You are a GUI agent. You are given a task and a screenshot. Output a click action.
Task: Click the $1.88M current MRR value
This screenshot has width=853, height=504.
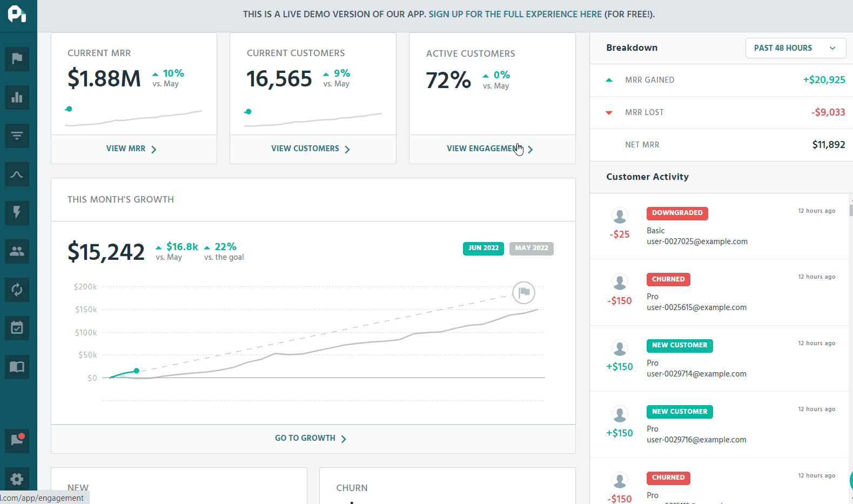104,79
